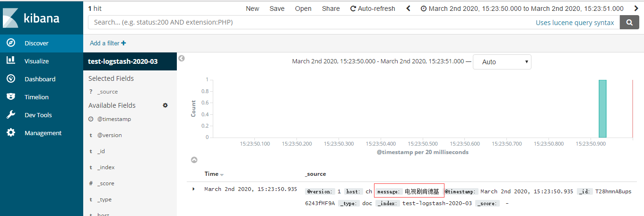The image size is (644, 216).
Task: Open Dev Tools wrench icon
Action: [10, 115]
